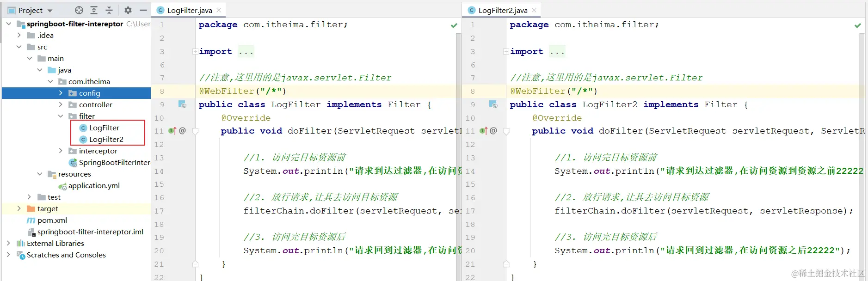Select LogFilter class in project tree
The height and width of the screenshot is (281, 868).
(x=104, y=128)
